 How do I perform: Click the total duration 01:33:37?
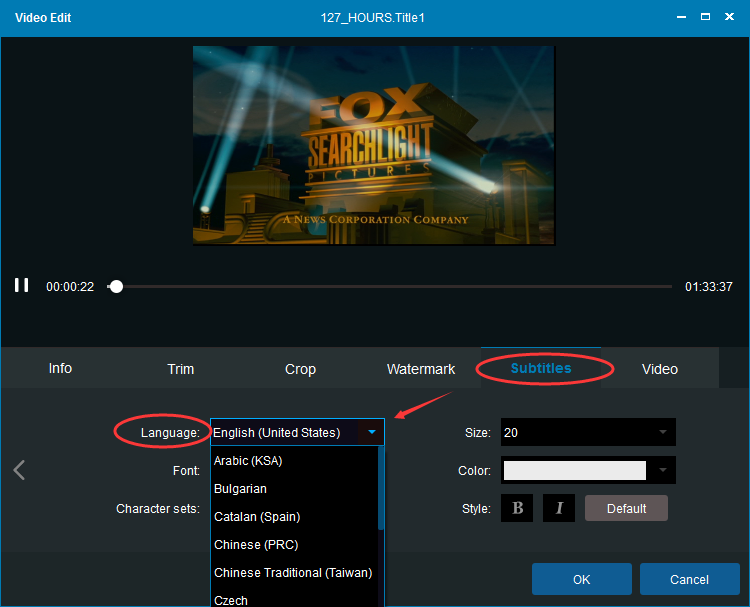[x=708, y=287]
